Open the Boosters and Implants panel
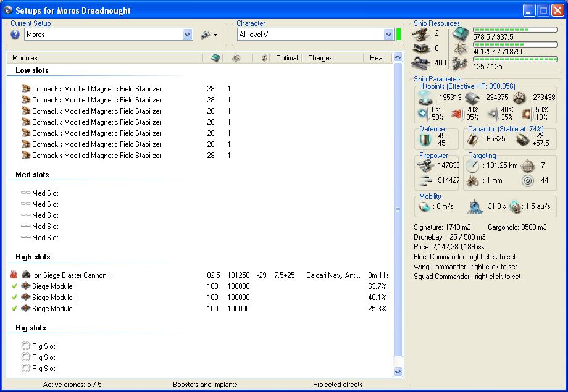This screenshot has width=568, height=392. tap(205, 385)
